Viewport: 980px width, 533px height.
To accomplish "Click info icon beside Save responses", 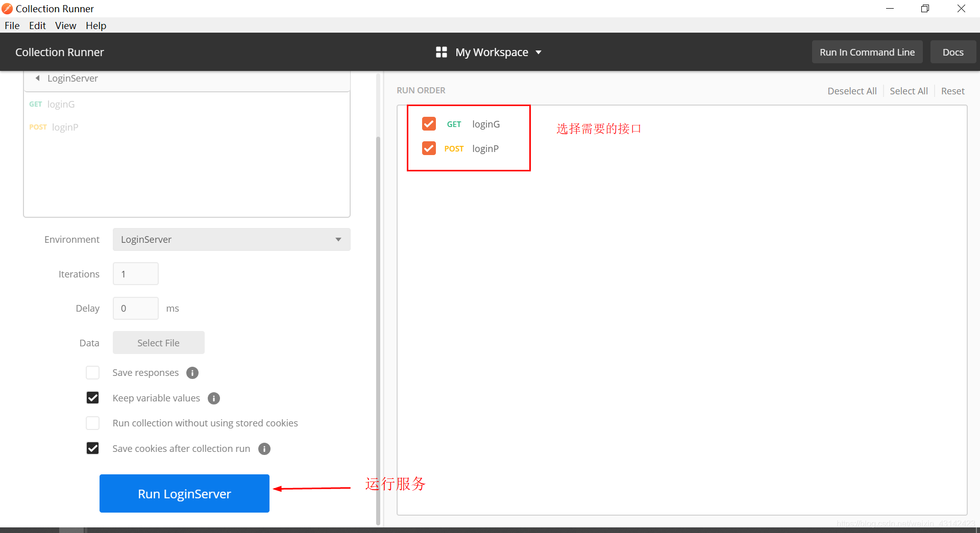I will (192, 373).
